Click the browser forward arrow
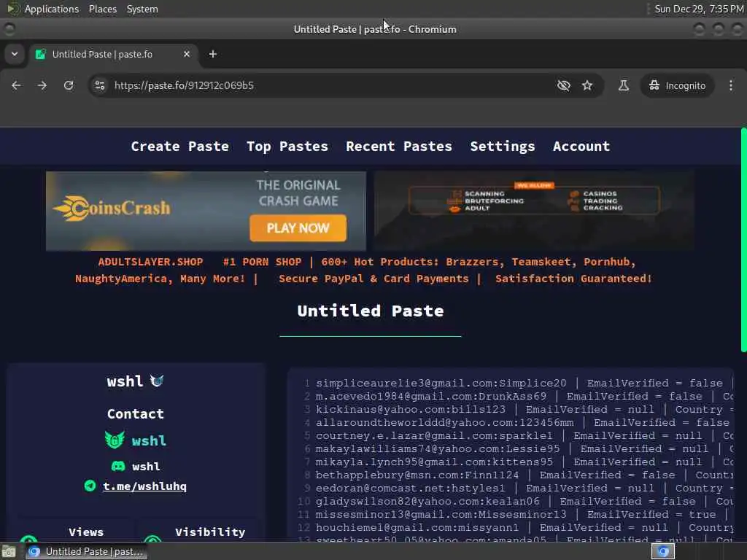747x560 pixels. [x=42, y=85]
